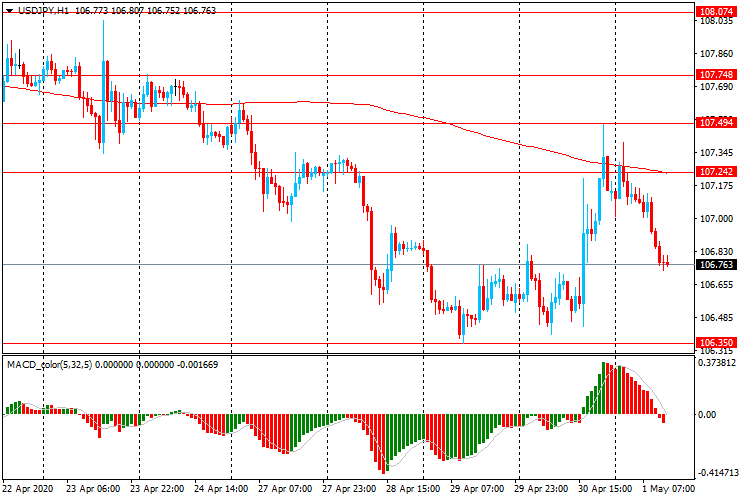Image resolution: width=740 pixels, height=500 pixels.
Task: Click the 28 Apr 15:00 time label
Action: [413, 488]
